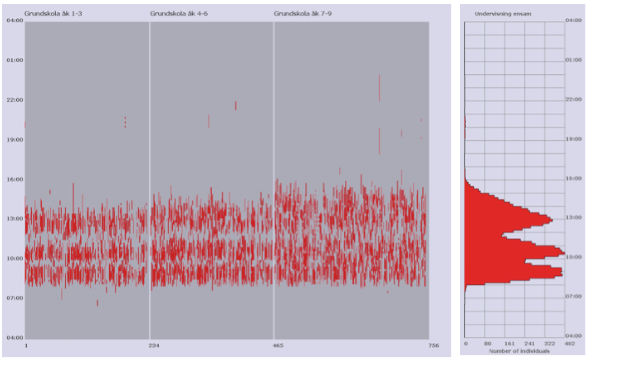Click the '0' tick on the histogram count axis

[466, 343]
